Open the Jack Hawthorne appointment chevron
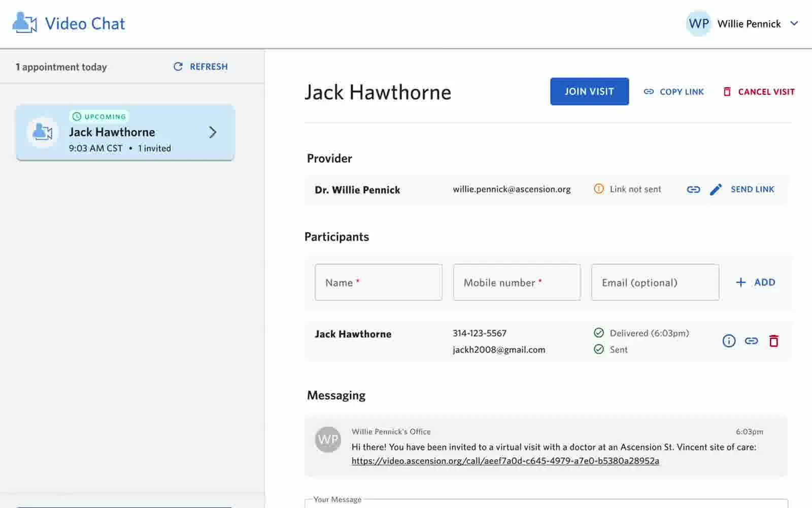This screenshot has height=508, width=812. pyautogui.click(x=213, y=133)
